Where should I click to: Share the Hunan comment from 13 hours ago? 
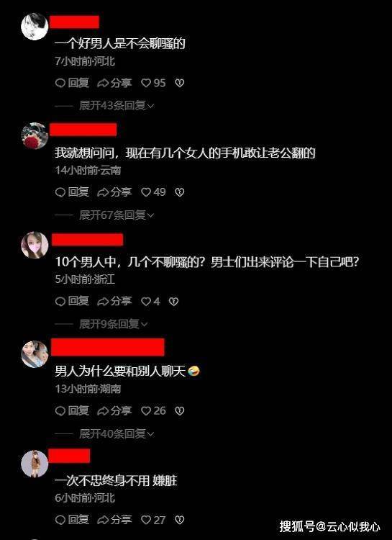(114, 410)
